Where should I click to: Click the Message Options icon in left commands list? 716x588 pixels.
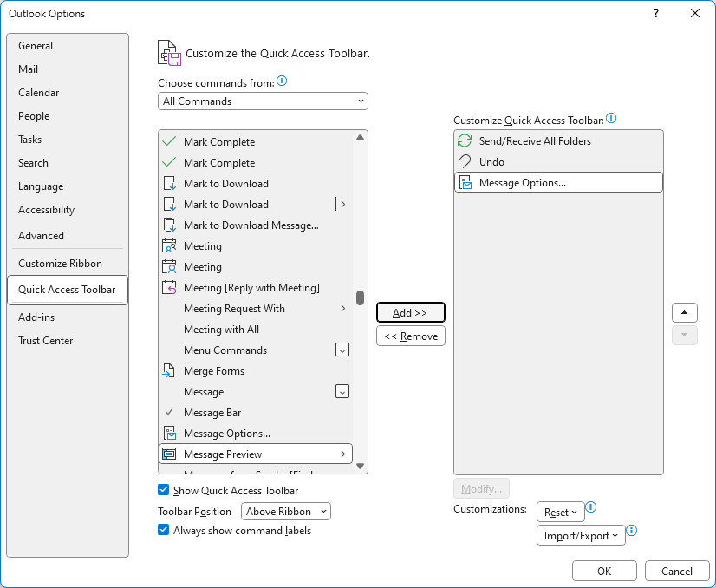point(169,433)
